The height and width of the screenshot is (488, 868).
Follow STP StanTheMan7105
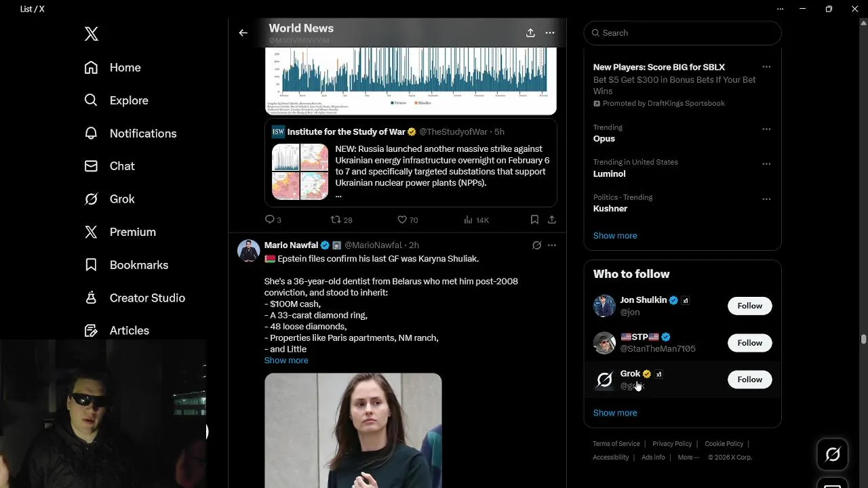coord(749,343)
